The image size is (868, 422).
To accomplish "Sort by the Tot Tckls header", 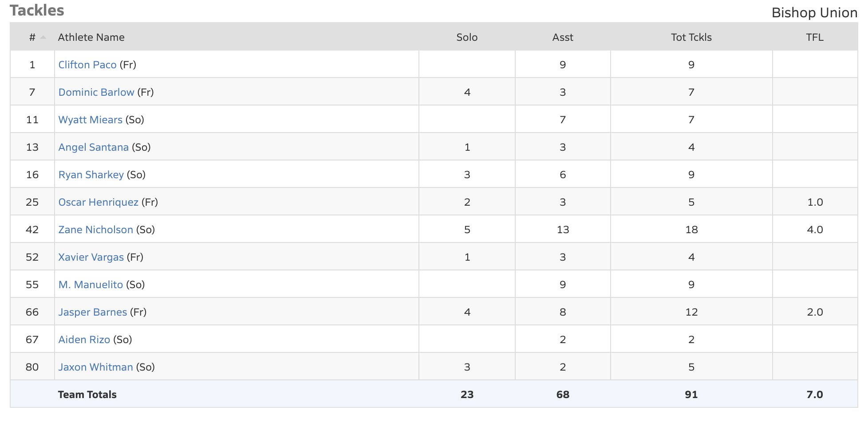I will point(691,38).
